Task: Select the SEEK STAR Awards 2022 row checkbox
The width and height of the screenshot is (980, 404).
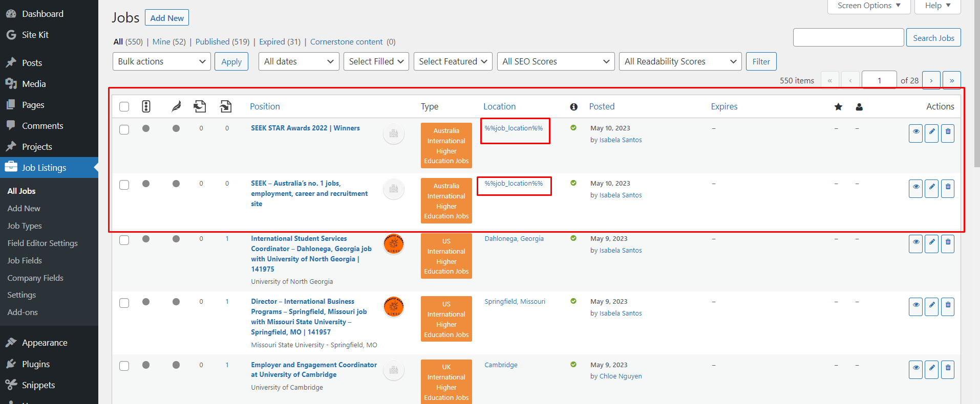Action: pyautogui.click(x=124, y=129)
